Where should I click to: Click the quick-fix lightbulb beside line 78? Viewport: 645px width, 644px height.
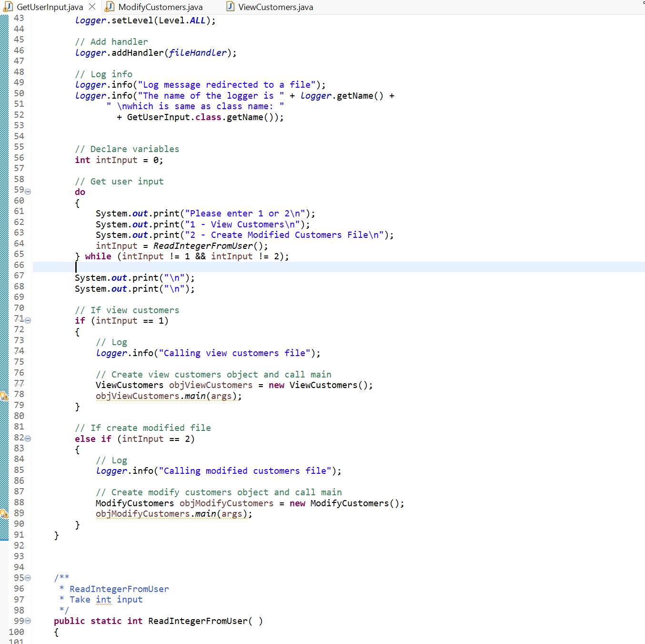coord(4,396)
